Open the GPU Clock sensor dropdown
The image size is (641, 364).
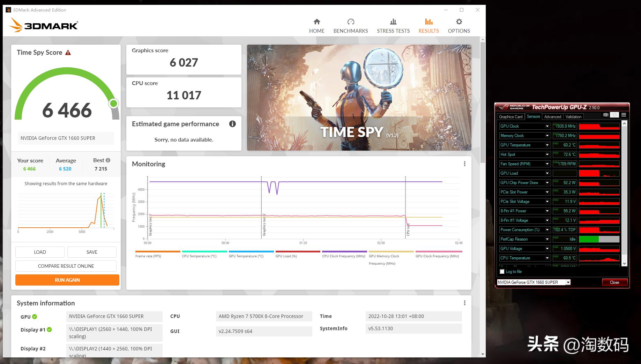tap(547, 126)
